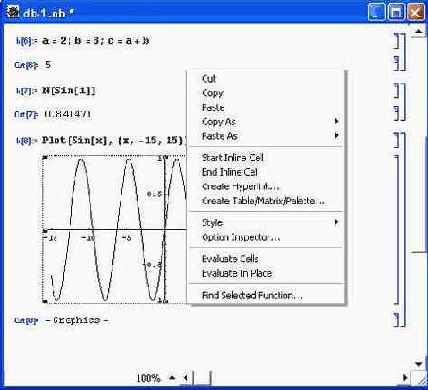
Task: Click the 100% magnification up arrow
Action: (x=172, y=378)
